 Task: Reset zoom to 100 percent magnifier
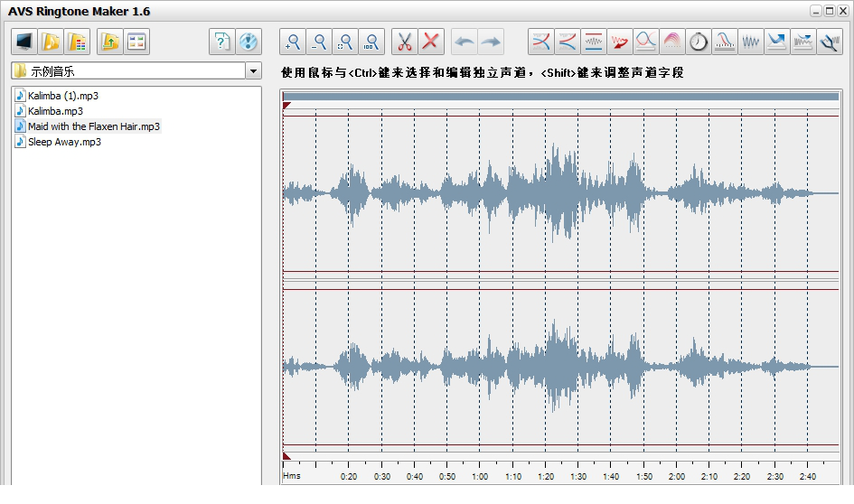[371, 42]
